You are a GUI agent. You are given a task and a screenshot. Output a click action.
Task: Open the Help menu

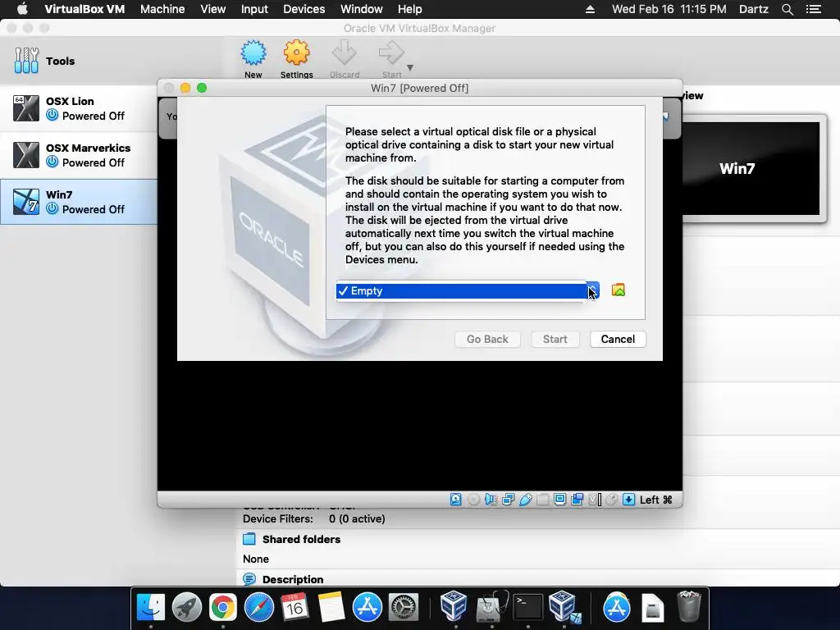(x=410, y=9)
